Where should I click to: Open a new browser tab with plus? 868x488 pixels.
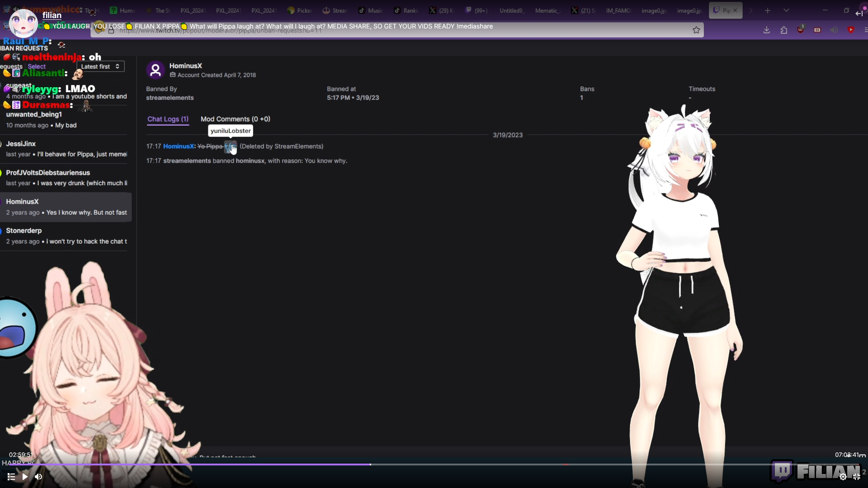(x=767, y=10)
